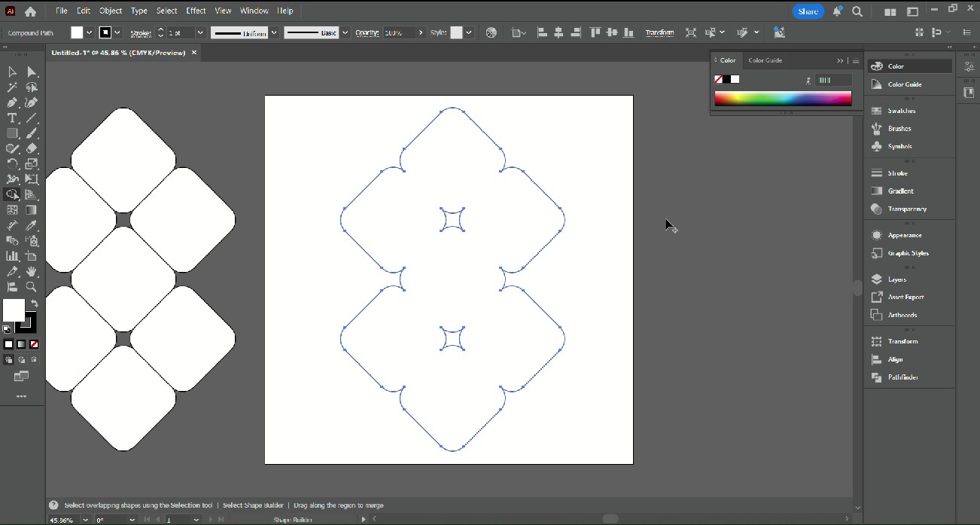Screen dimensions: 980x525
Task: Activate the Type tool
Action: tap(12, 118)
